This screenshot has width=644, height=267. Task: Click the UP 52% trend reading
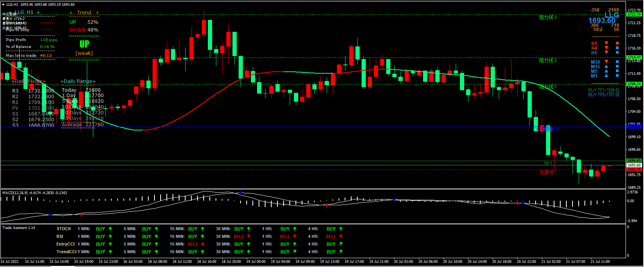click(84, 22)
